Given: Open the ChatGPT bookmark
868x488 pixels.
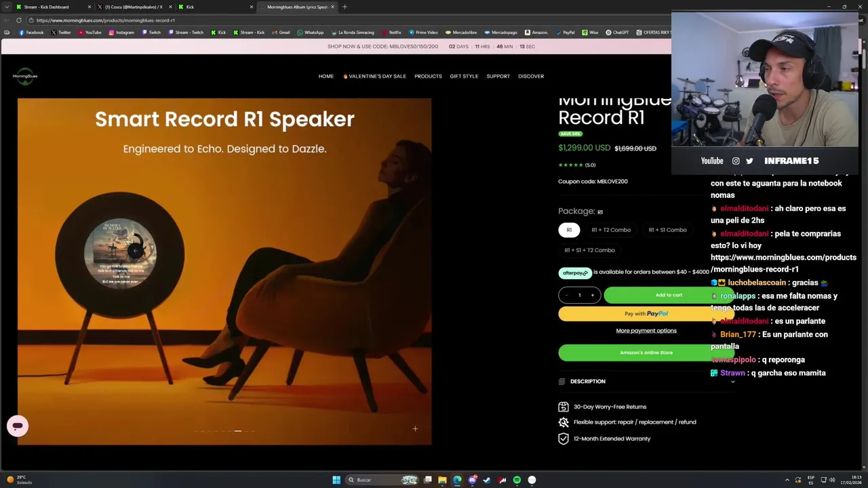Looking at the screenshot, I should click(618, 33).
